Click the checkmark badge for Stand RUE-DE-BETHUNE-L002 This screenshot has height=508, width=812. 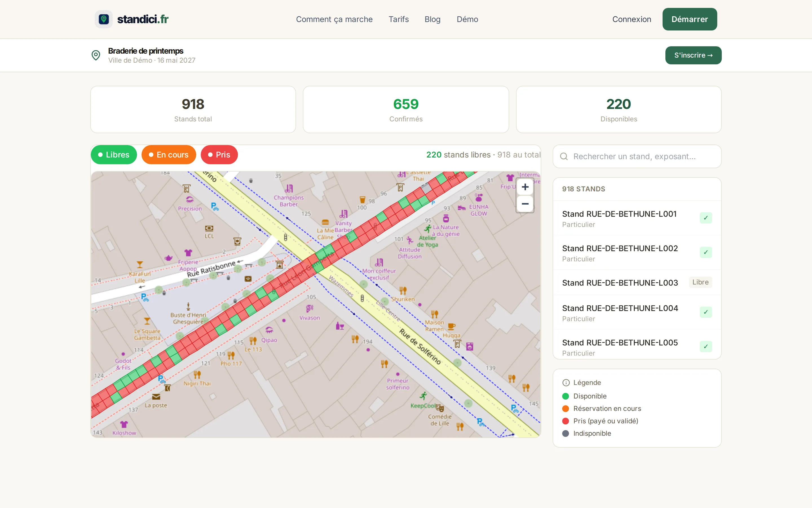click(706, 252)
